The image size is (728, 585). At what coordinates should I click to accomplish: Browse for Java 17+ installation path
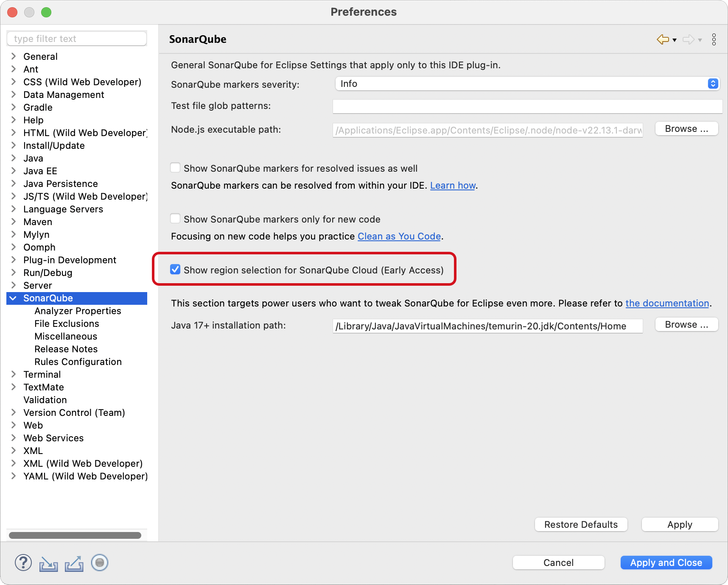[686, 324]
